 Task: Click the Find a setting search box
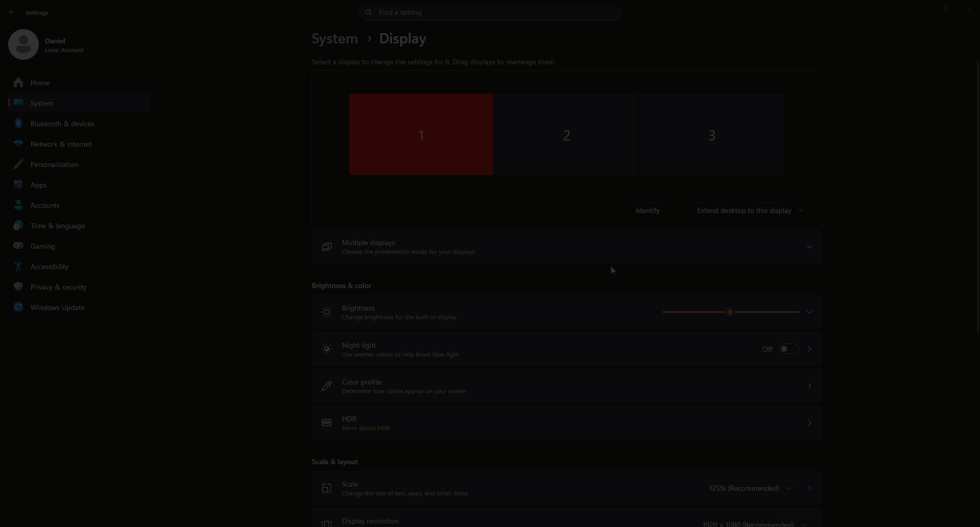coord(489,12)
